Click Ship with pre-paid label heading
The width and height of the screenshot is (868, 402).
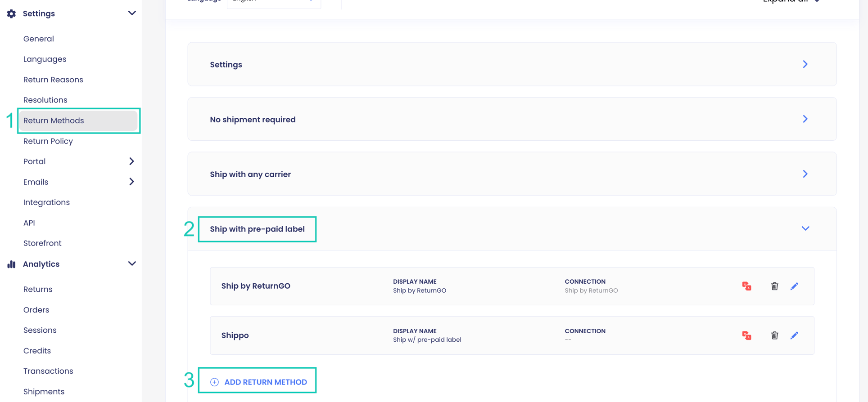257,229
